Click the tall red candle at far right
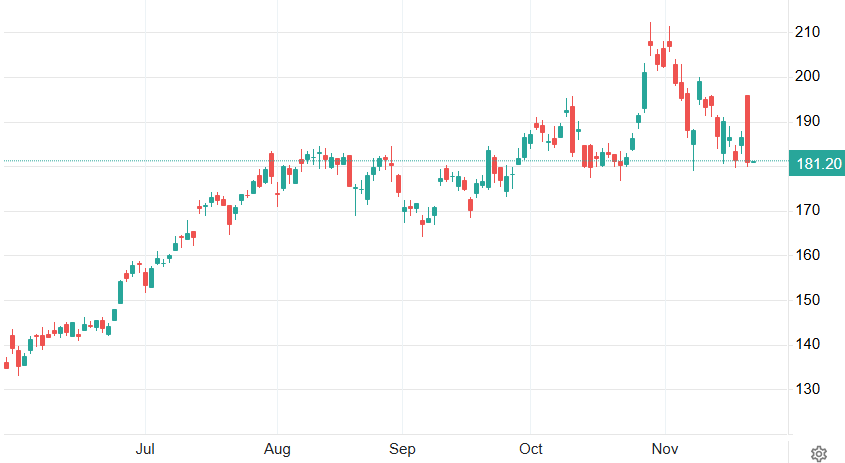The height and width of the screenshot is (463, 845). coord(748,128)
